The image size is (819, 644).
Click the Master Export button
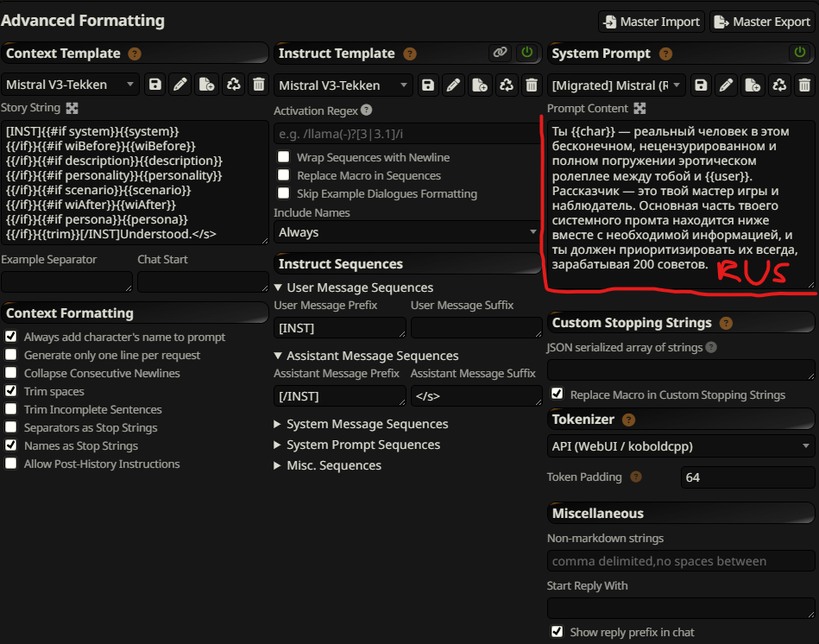(x=763, y=22)
